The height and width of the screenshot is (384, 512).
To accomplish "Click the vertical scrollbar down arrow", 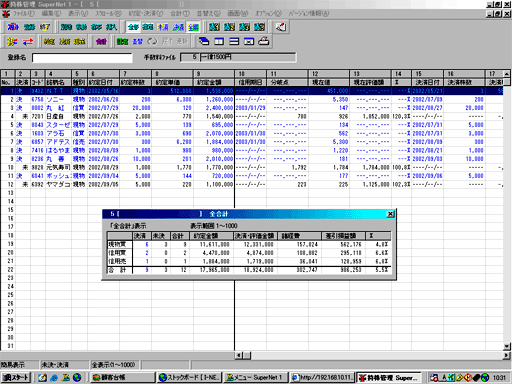I will click(x=507, y=347).
